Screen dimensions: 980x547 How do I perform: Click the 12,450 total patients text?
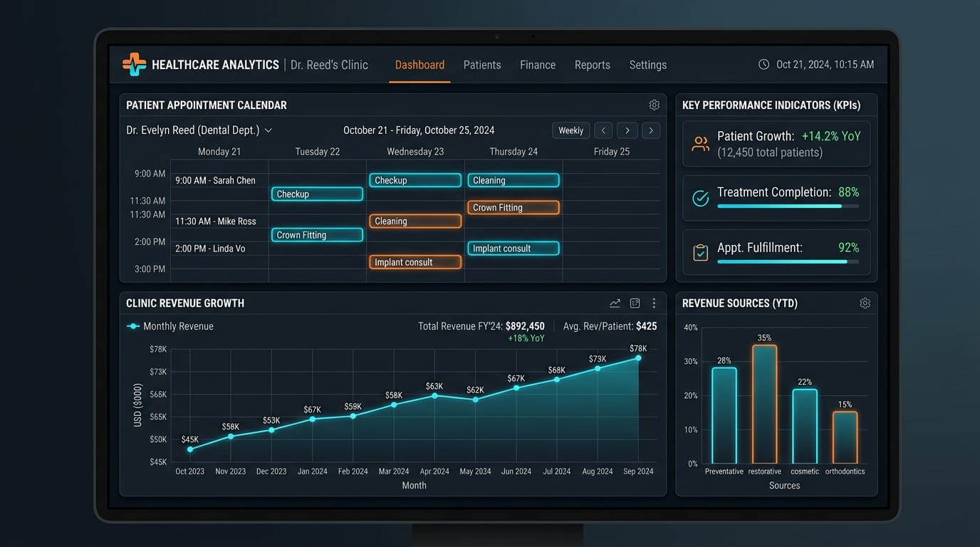click(x=770, y=152)
